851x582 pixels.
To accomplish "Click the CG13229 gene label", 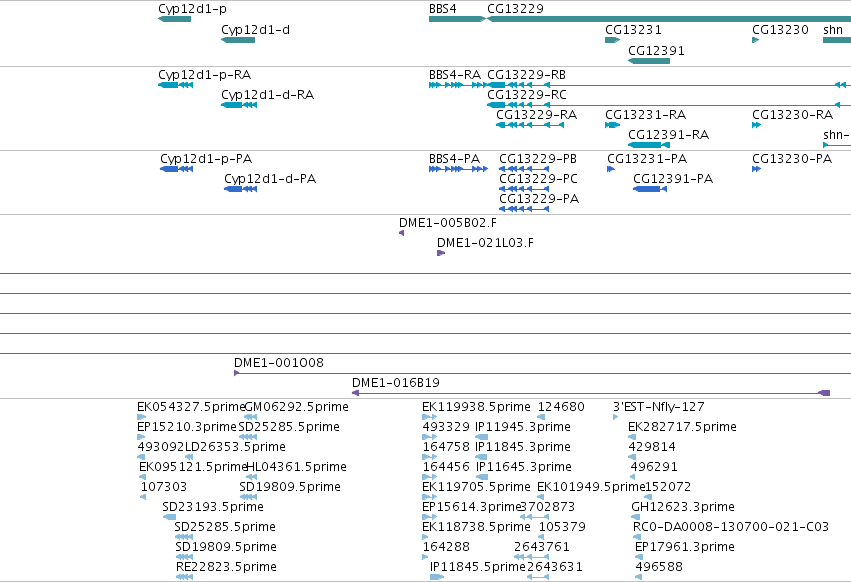I will click(x=515, y=9).
